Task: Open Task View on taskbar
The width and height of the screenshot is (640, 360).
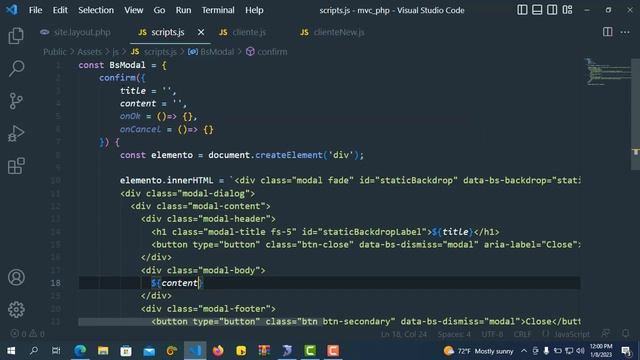Action: coord(56,351)
